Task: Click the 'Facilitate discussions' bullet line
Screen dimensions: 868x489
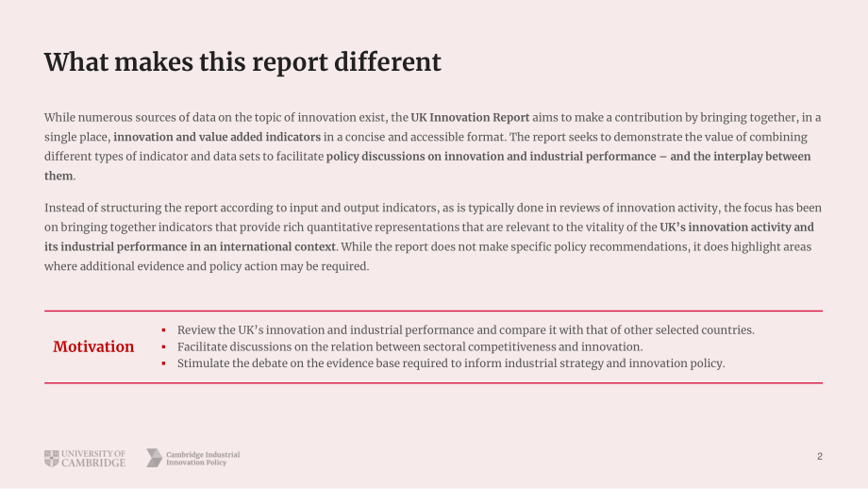Action: tap(409, 347)
